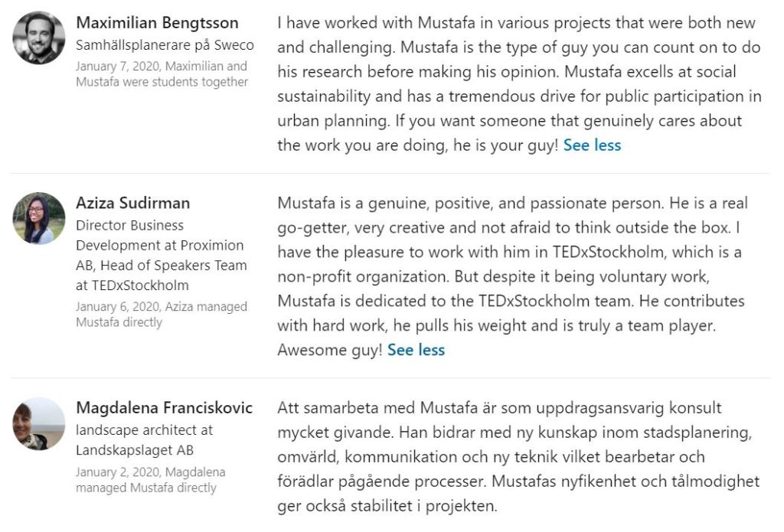Collapse Maximilian's recommendation with See less
784x532 pixels.
tap(592, 145)
